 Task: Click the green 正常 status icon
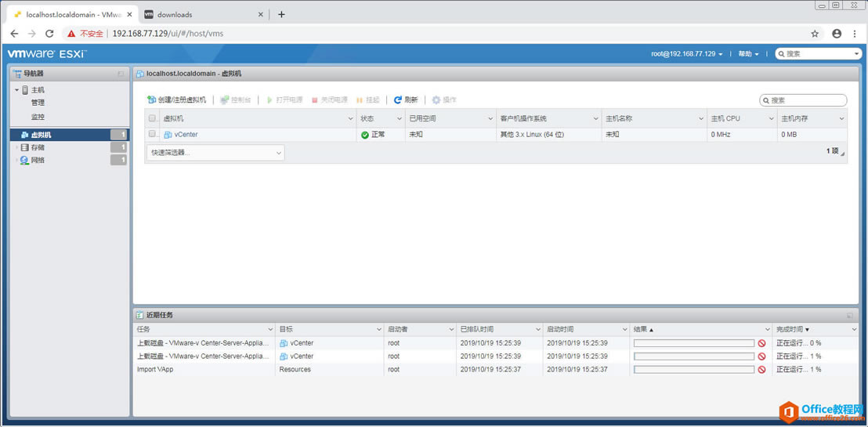click(365, 135)
